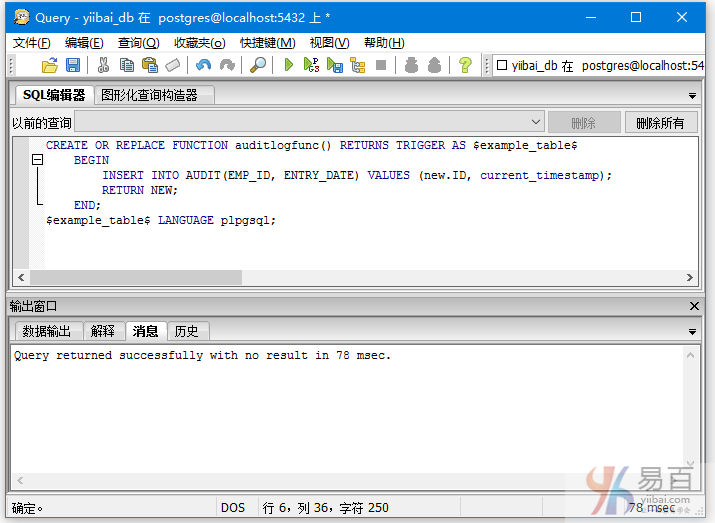Click the Paste clipboard icon
The image size is (715, 523).
tap(150, 65)
